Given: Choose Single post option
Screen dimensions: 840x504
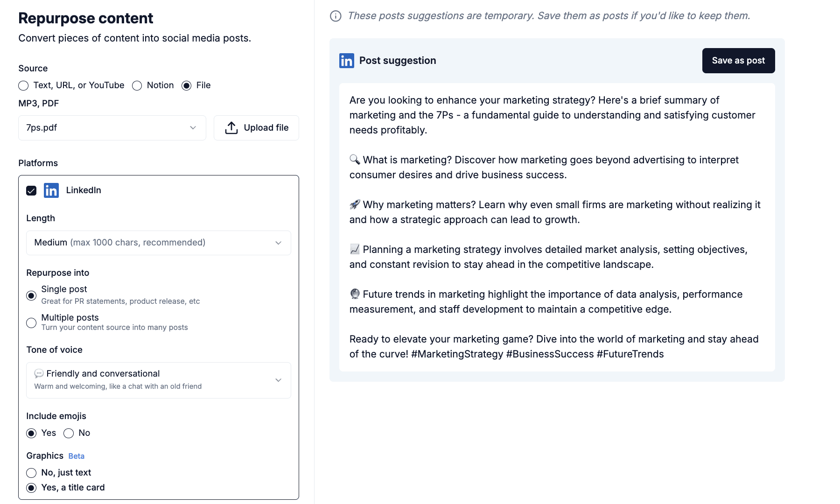Looking at the screenshot, I should pyautogui.click(x=31, y=295).
